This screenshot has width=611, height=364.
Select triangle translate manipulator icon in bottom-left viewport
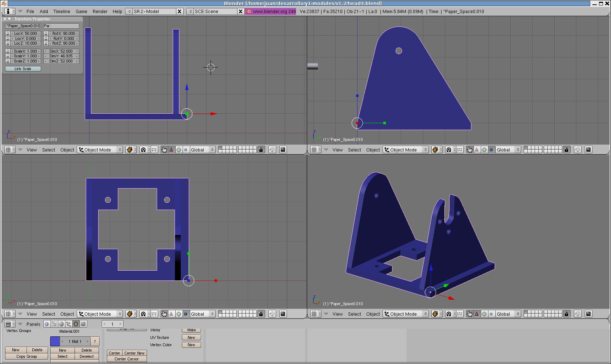[x=171, y=314]
